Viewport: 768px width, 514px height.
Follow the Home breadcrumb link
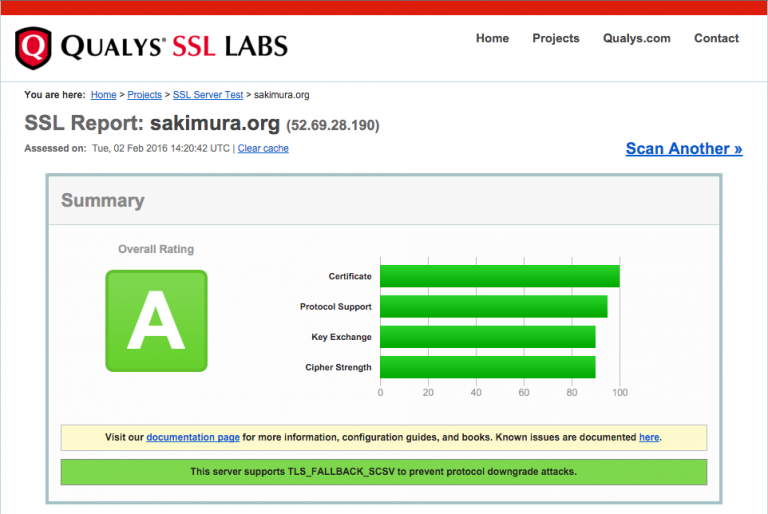point(103,95)
